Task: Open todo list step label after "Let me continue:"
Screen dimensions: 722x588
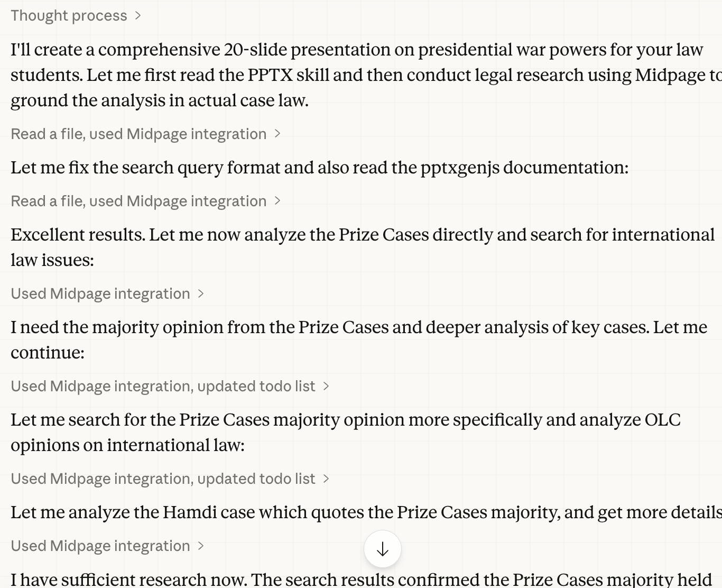Action: (163, 387)
